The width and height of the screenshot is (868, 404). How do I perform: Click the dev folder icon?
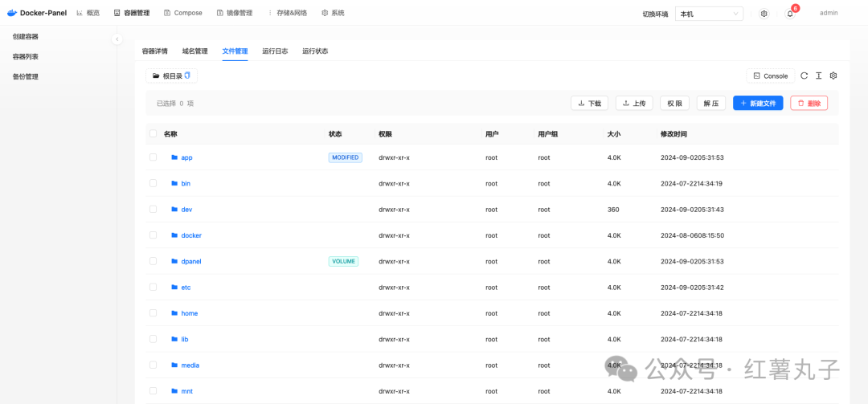click(174, 209)
